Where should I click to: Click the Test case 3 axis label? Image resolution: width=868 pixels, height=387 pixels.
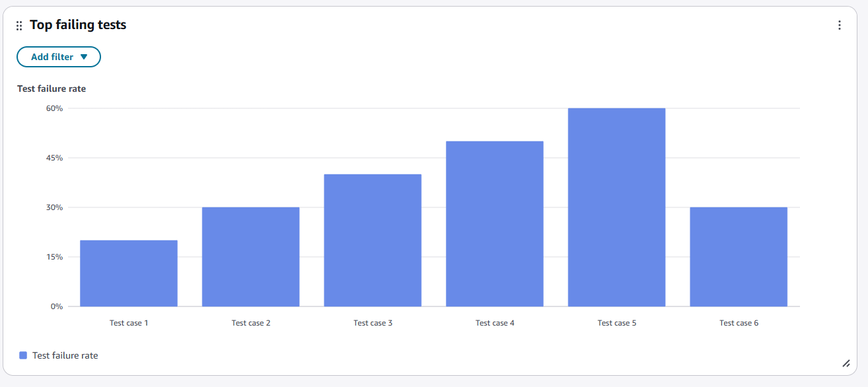tap(373, 323)
